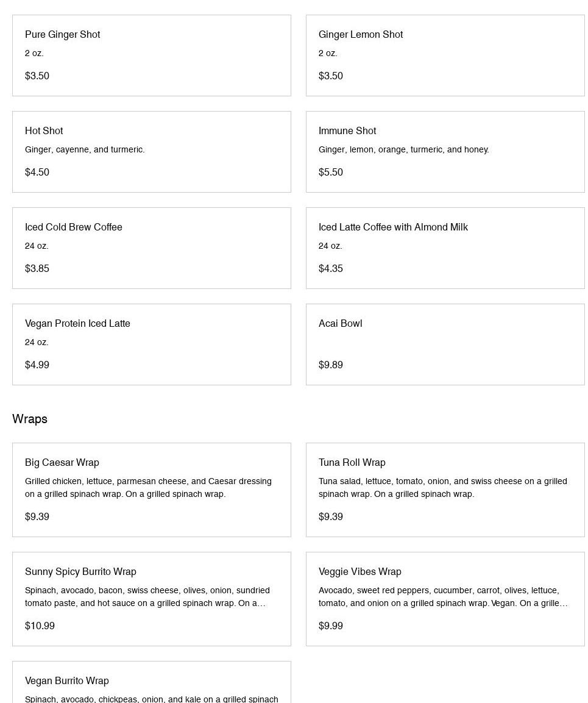Open the Ginger Lemon Shot card
588x703 pixels.
click(x=445, y=55)
